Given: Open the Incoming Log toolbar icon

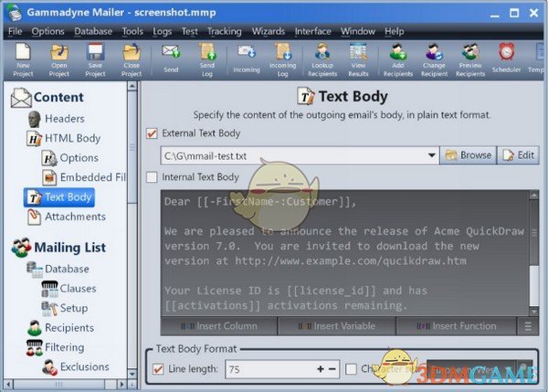Looking at the screenshot, I should (282, 59).
